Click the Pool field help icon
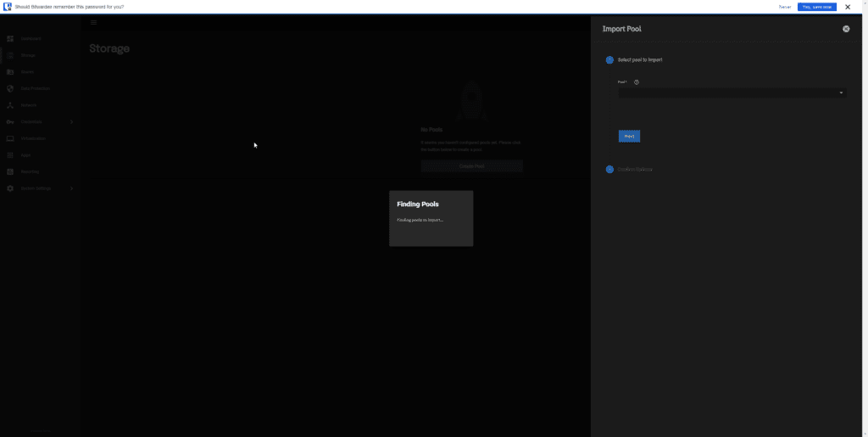The image size is (868, 437). (x=637, y=82)
